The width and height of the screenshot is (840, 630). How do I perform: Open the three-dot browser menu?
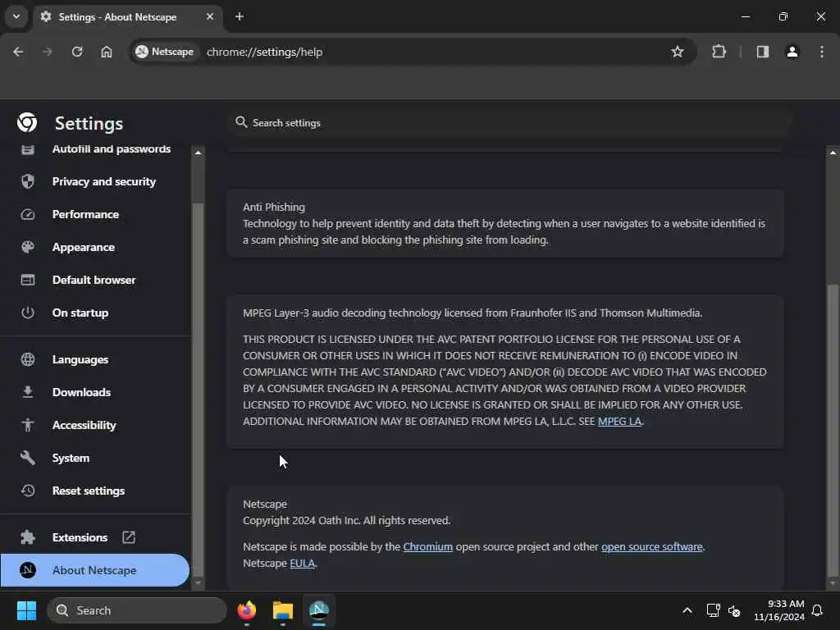(822, 52)
